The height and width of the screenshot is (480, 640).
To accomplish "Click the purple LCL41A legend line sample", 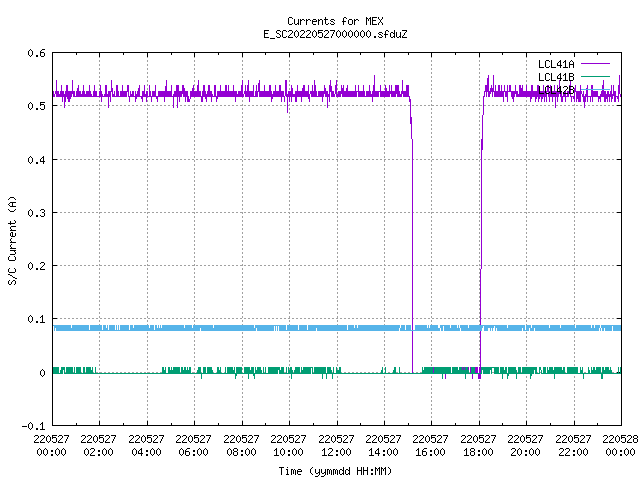I will (x=595, y=64).
